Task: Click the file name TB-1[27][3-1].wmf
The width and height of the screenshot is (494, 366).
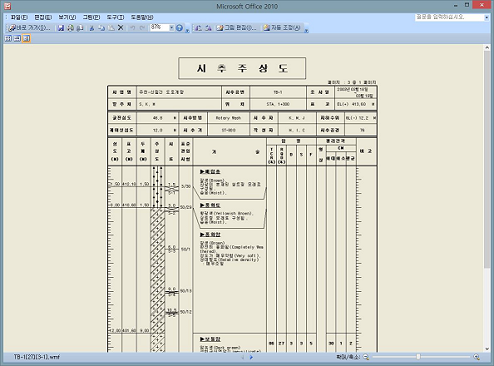Action: pyautogui.click(x=37, y=357)
